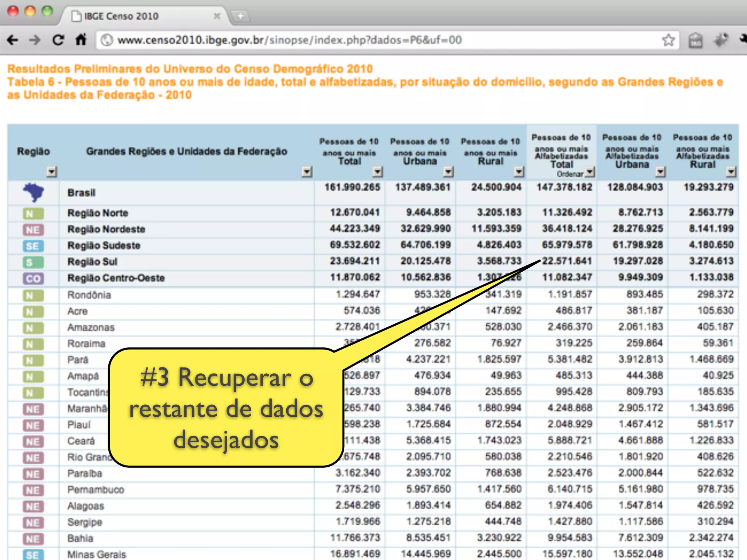
Task: Click the yellow minimize window button
Action: pyautogui.click(x=30, y=11)
